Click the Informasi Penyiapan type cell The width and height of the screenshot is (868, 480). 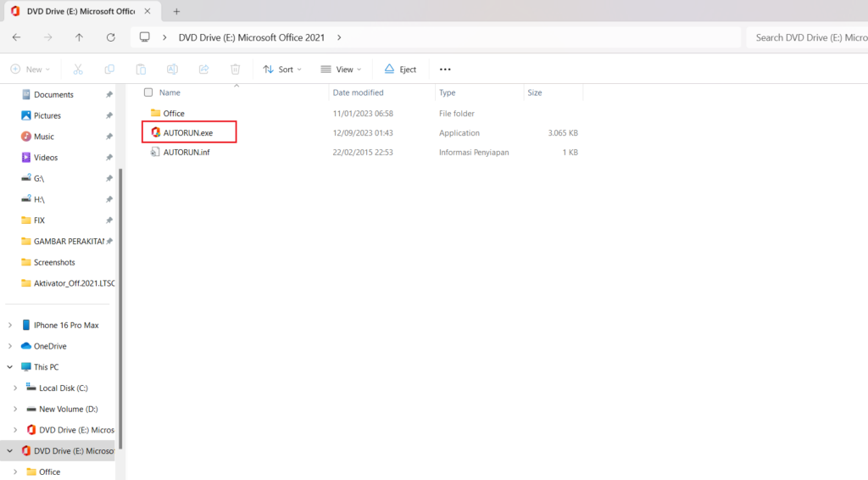pos(474,153)
